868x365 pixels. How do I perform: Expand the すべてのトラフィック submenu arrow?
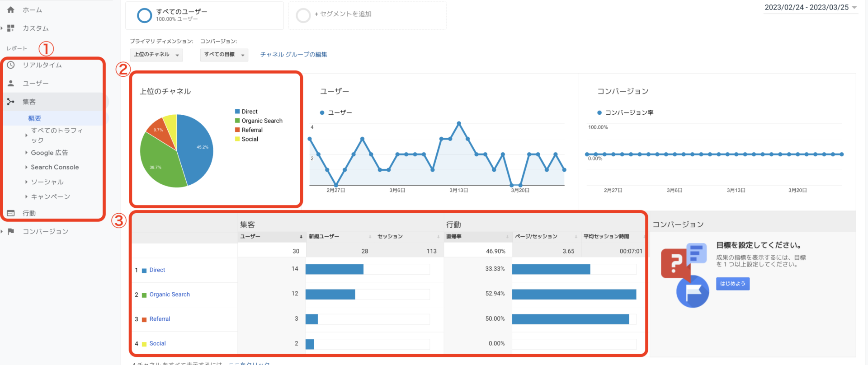click(x=26, y=135)
